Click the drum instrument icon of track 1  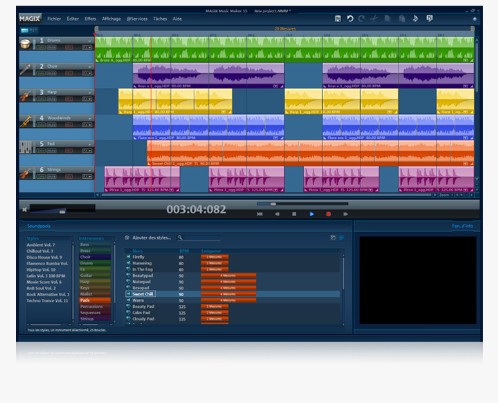(x=25, y=44)
